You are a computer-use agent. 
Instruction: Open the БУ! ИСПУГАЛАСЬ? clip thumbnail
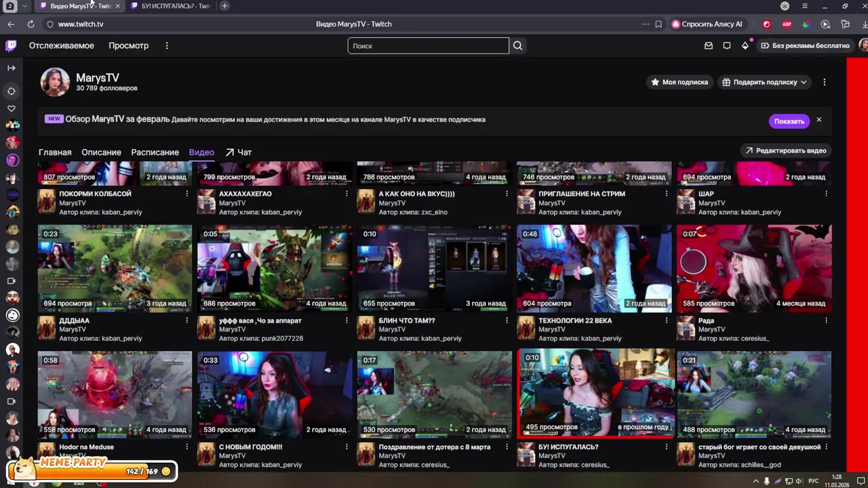tap(596, 394)
